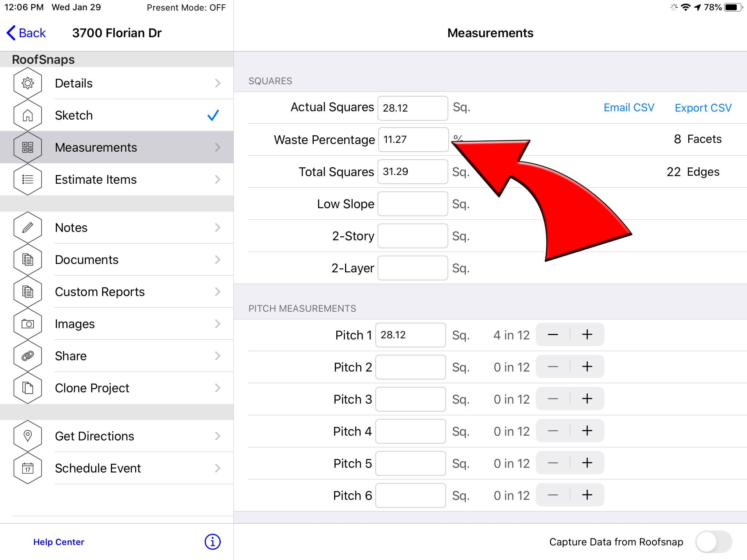Tap the Share link icon

[x=28, y=356]
